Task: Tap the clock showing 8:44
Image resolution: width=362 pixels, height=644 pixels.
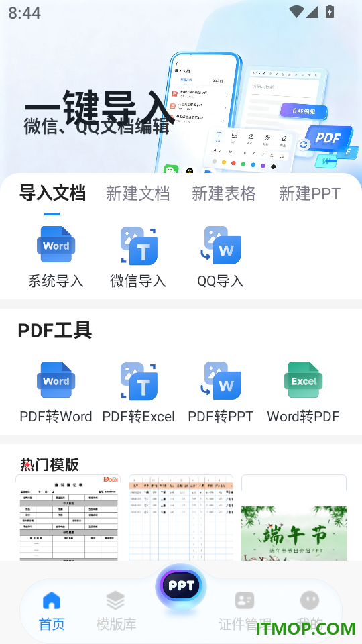Action: click(25, 13)
